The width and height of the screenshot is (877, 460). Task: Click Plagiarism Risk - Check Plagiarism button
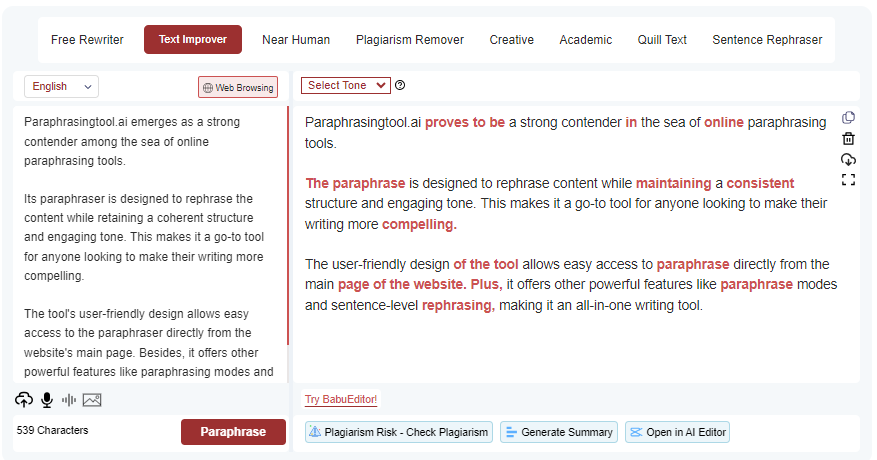point(399,432)
